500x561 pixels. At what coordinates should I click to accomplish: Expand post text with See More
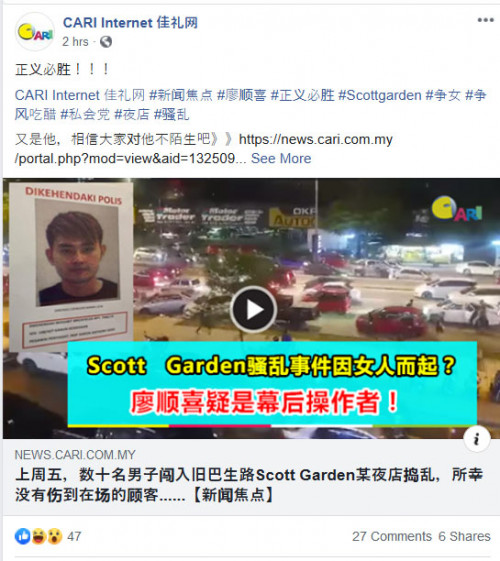click(281, 158)
